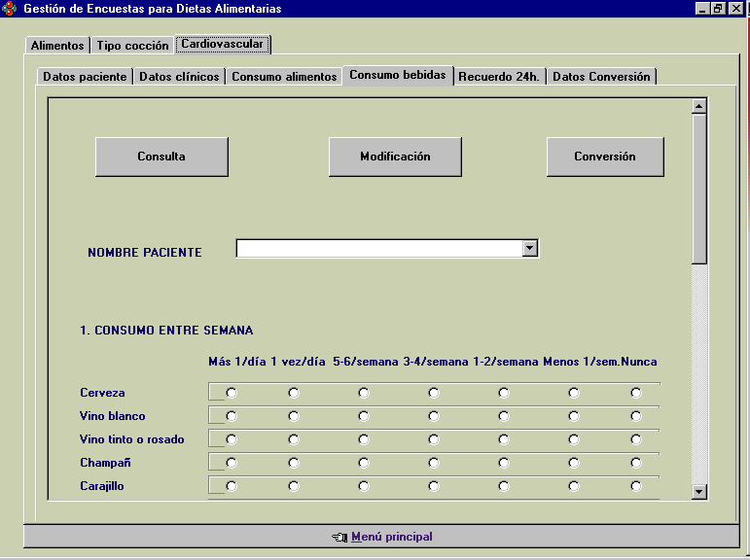Screen dimensions: 750x560
Task: Choose Champañ '3-4/semana' radio button
Action: pos(434,463)
